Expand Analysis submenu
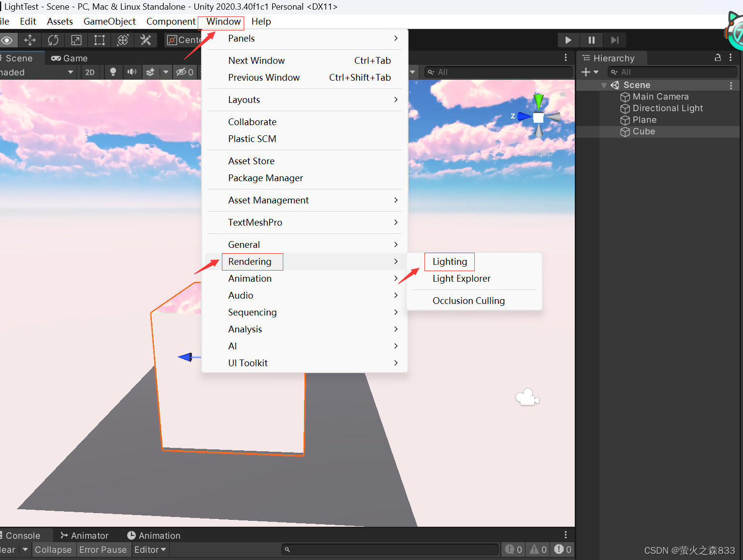This screenshot has height=560, width=743. tap(305, 330)
